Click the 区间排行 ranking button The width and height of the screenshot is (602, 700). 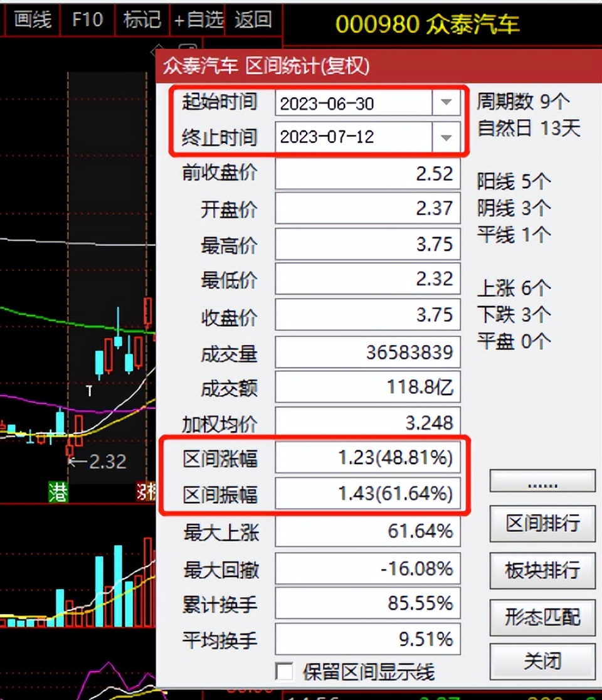[542, 523]
